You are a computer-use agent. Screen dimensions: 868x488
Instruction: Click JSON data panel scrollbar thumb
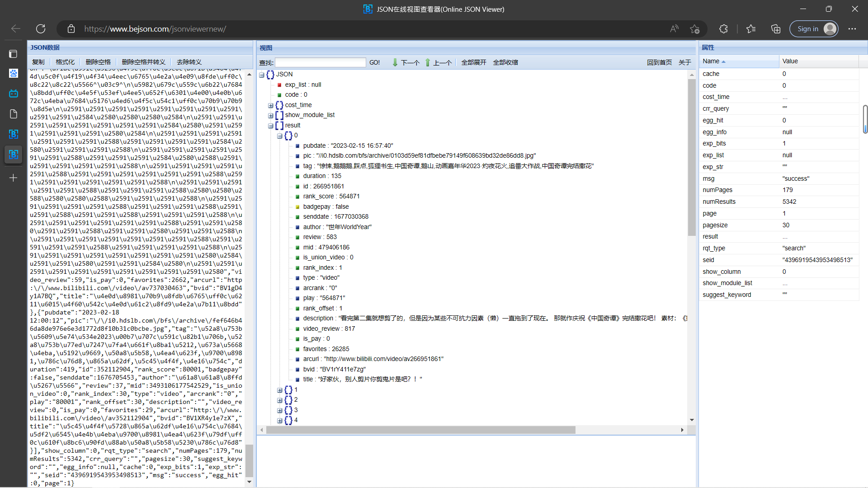pyautogui.click(x=249, y=460)
